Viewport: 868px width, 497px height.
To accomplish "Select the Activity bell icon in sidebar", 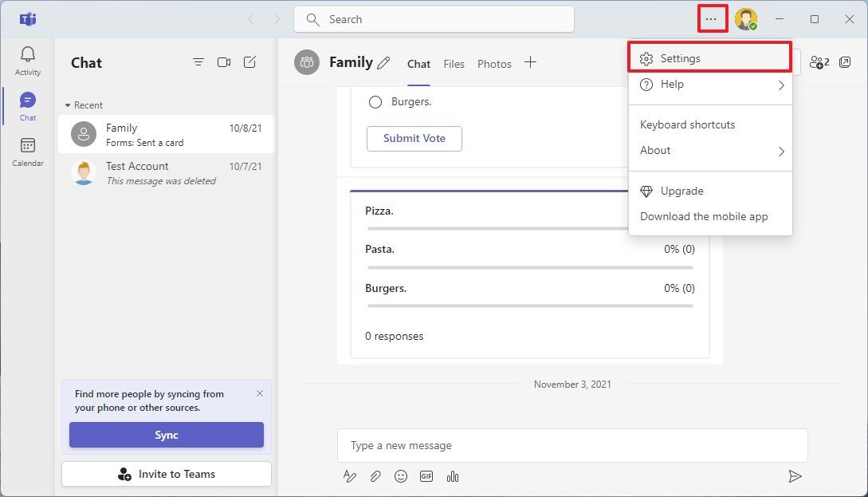I will coord(27,56).
